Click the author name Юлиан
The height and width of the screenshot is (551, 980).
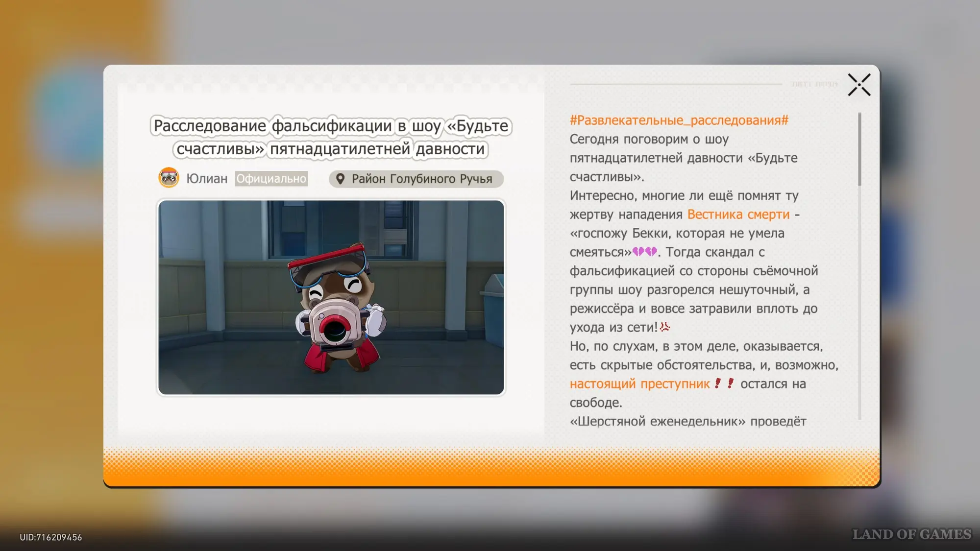[207, 179]
